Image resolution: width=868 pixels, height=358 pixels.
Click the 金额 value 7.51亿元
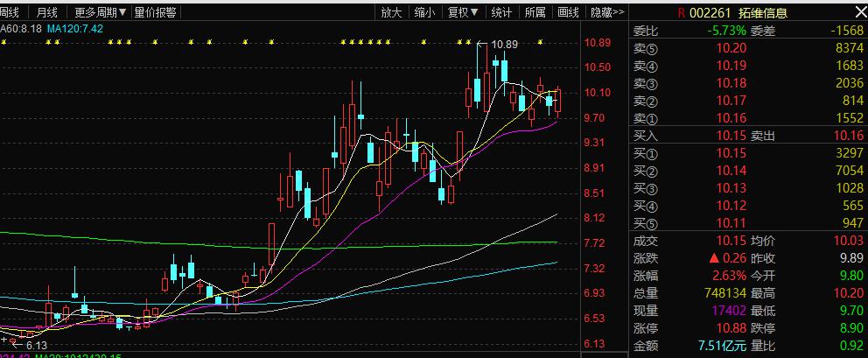click(x=722, y=346)
